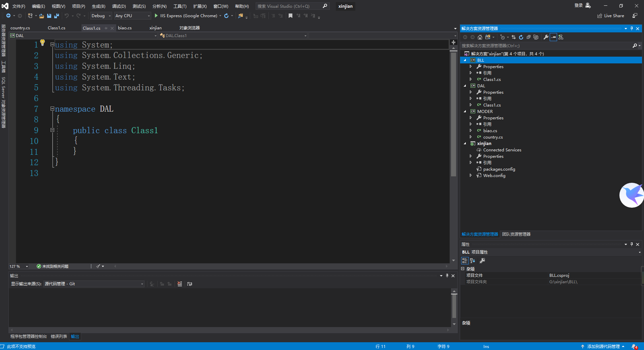The height and width of the screenshot is (350, 644).
Task: Click the Home icon in Solution Explorer
Action: click(x=480, y=37)
